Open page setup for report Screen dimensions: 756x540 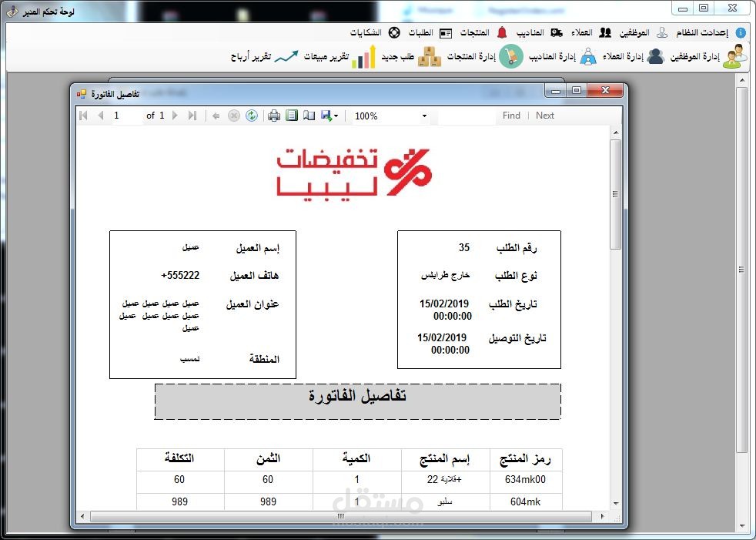point(309,116)
